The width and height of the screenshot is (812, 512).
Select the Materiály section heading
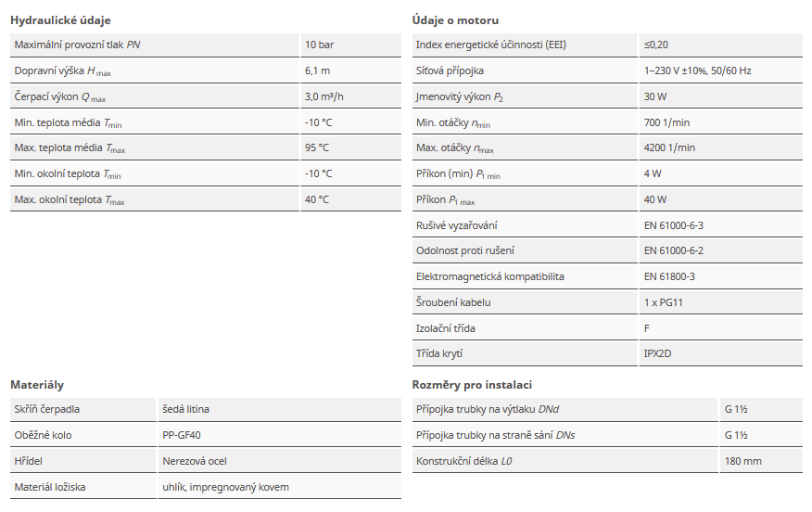click(37, 385)
